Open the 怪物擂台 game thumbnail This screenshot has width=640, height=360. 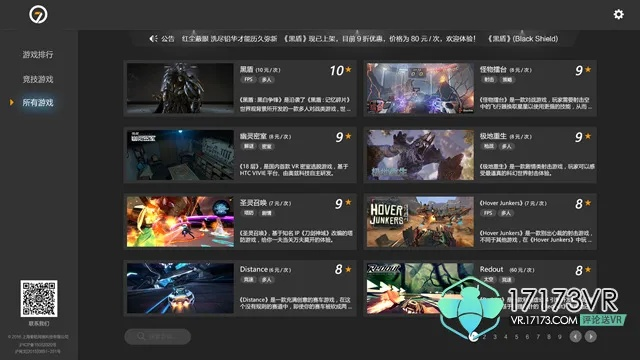[420, 88]
